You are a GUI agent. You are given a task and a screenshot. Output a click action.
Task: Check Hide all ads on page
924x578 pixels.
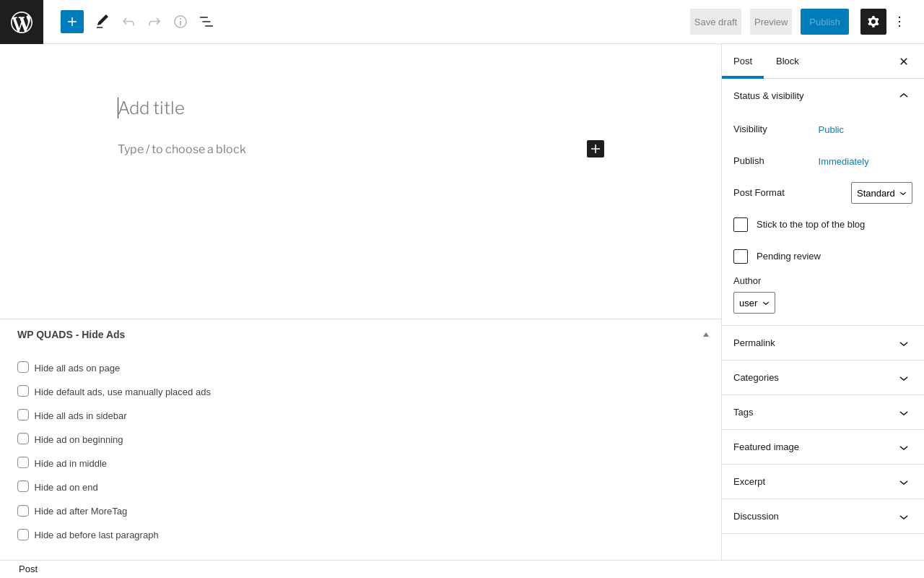coord(23,367)
